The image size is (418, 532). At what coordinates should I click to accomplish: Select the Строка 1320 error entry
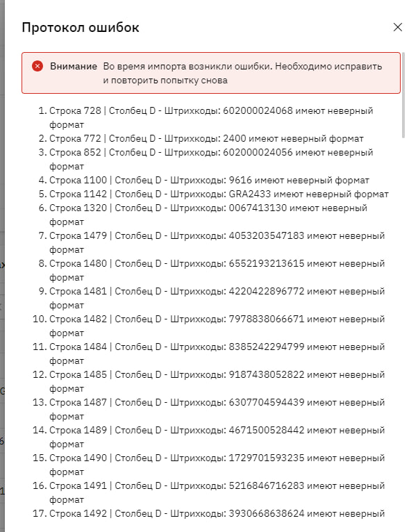click(208, 215)
